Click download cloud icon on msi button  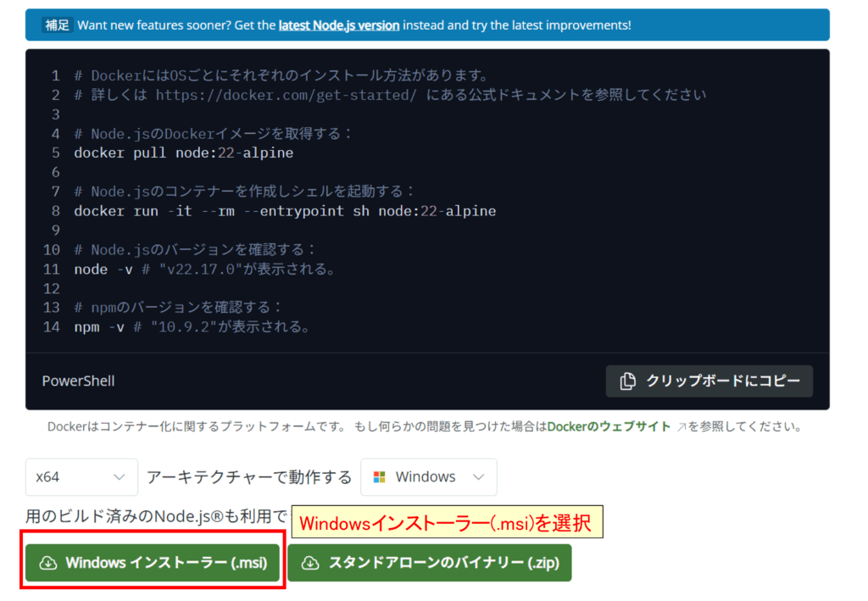[48, 563]
